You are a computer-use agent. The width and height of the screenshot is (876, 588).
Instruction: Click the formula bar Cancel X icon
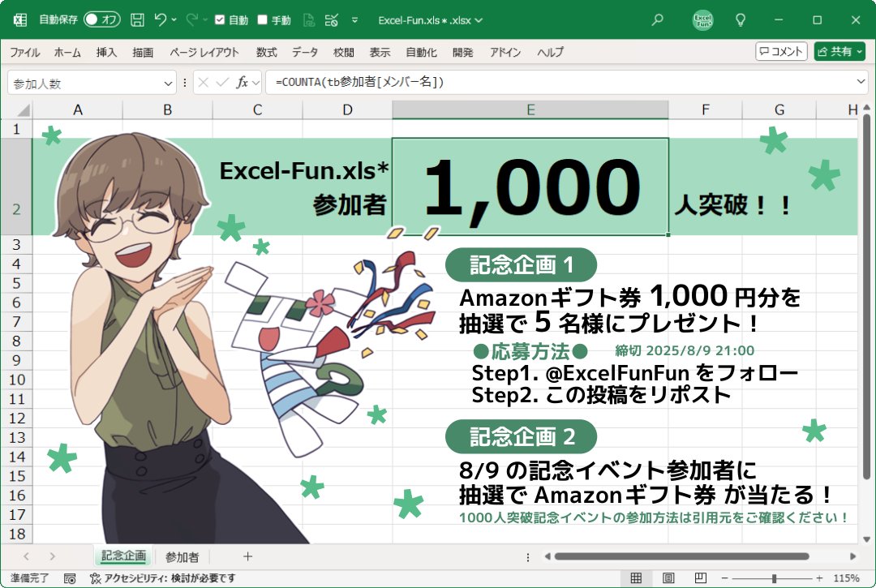point(204,83)
